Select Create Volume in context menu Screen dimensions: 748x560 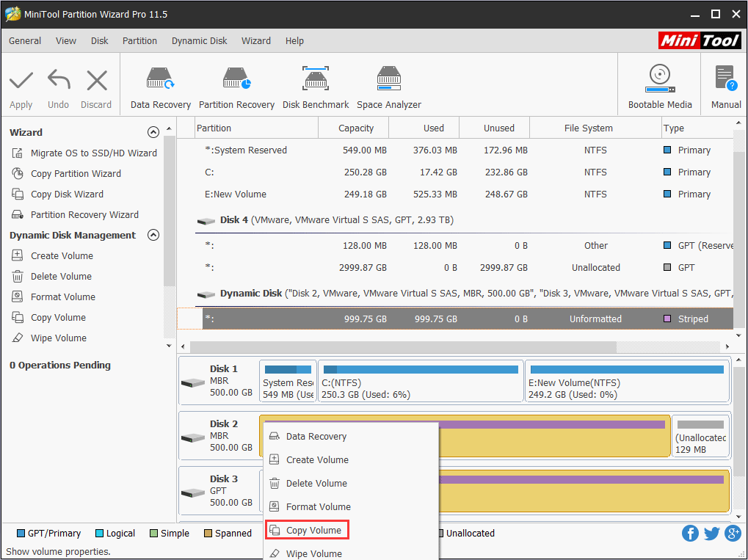pyautogui.click(x=351, y=460)
